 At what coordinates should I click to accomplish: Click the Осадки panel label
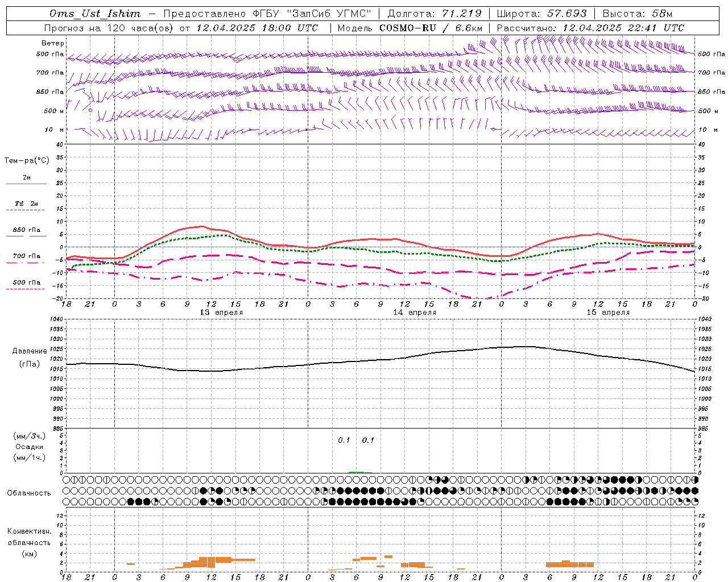pyautogui.click(x=30, y=447)
